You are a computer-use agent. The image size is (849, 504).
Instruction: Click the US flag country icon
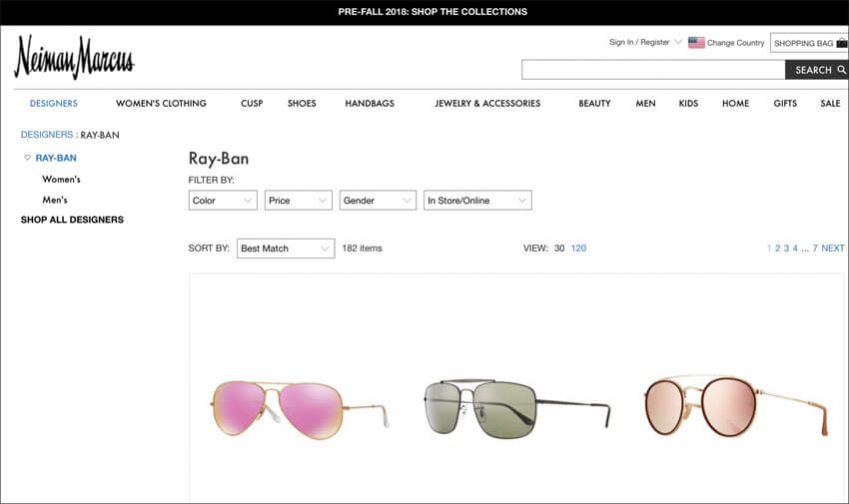696,42
